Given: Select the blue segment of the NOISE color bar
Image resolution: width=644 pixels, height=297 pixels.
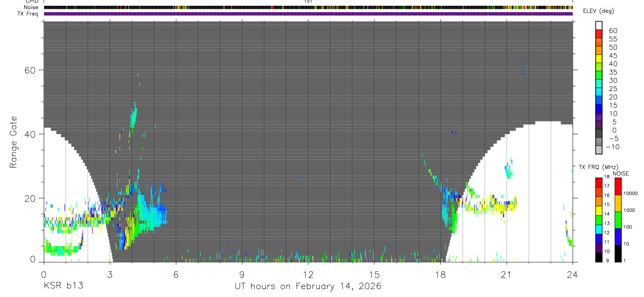Looking at the screenshot, I should click(618, 236).
